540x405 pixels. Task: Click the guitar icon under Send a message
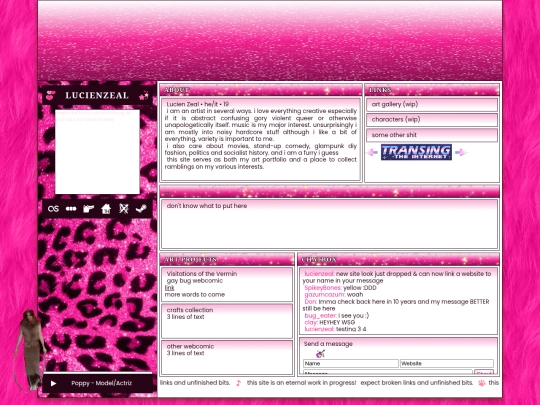click(x=320, y=353)
